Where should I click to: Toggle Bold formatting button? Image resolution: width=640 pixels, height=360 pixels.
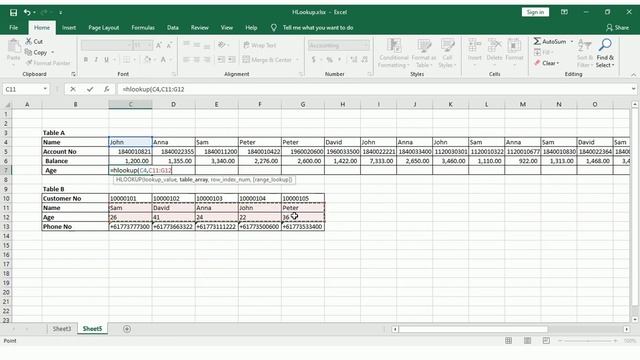pos(86,60)
